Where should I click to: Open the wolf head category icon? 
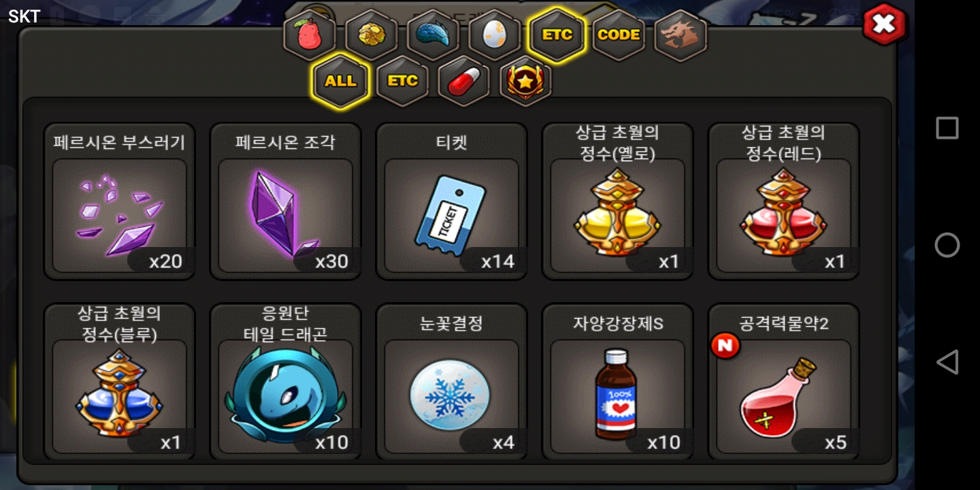click(681, 35)
